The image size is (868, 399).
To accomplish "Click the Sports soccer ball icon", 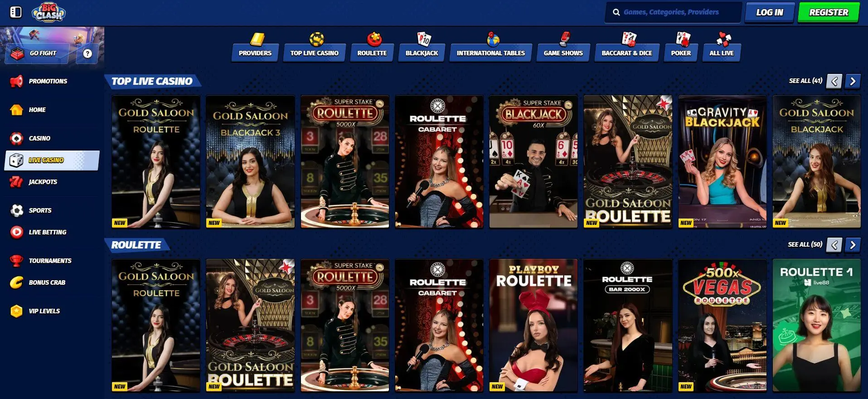I will tap(17, 210).
